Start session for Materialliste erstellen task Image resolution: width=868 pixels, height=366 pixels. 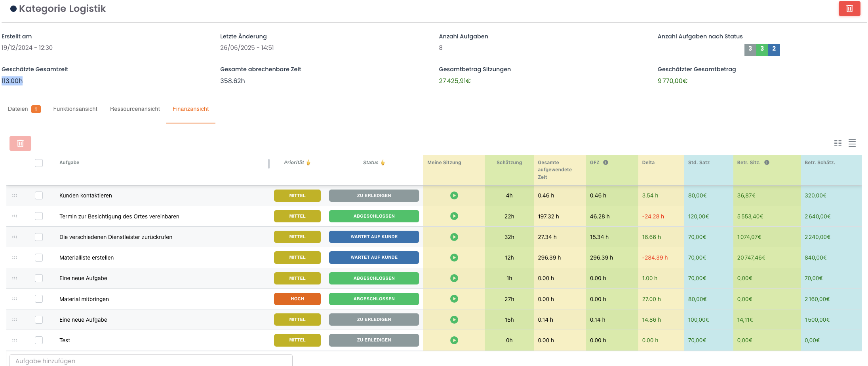(454, 258)
